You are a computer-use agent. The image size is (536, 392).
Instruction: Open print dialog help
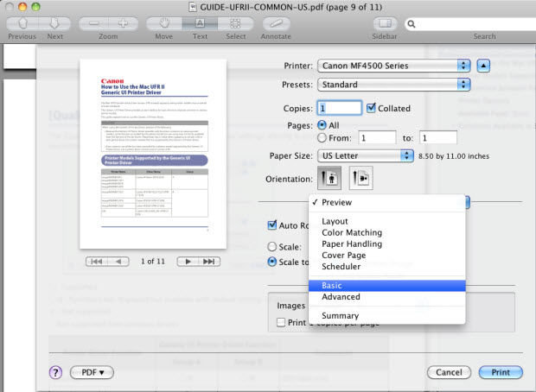tap(55, 372)
